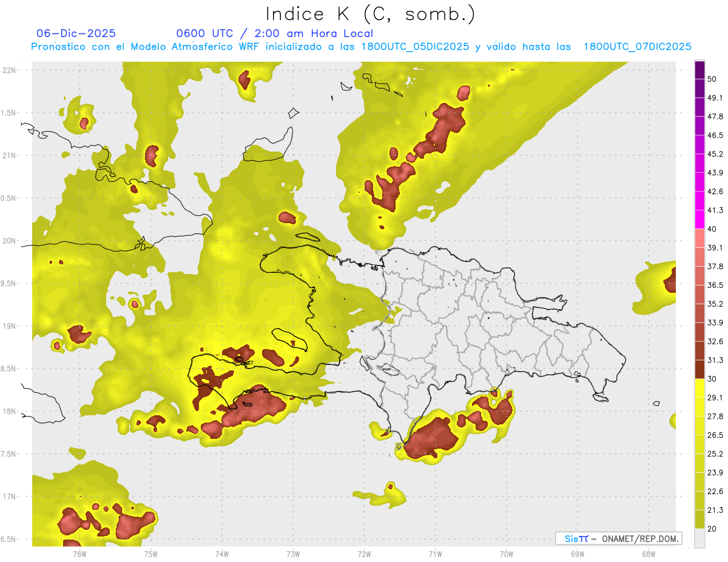The width and height of the screenshot is (728, 562).
Task: Click the "Indice K (C, somb.)" map title
Action: tap(370, 14)
